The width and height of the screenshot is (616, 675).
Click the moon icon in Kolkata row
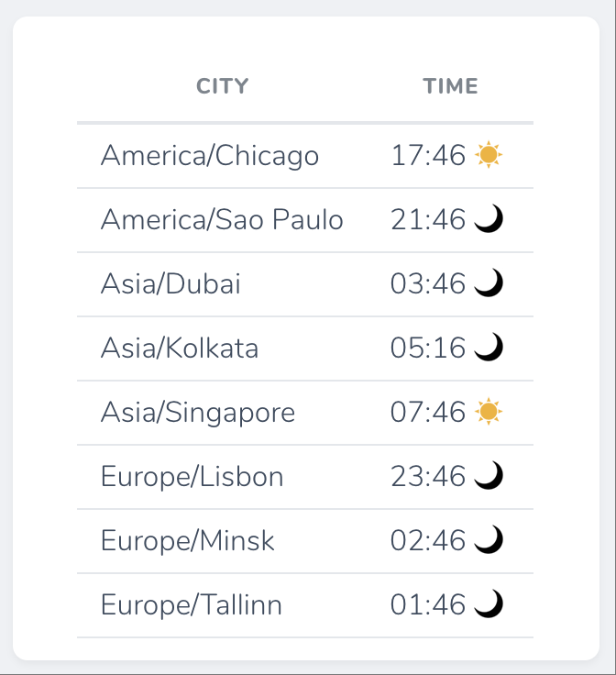click(489, 347)
